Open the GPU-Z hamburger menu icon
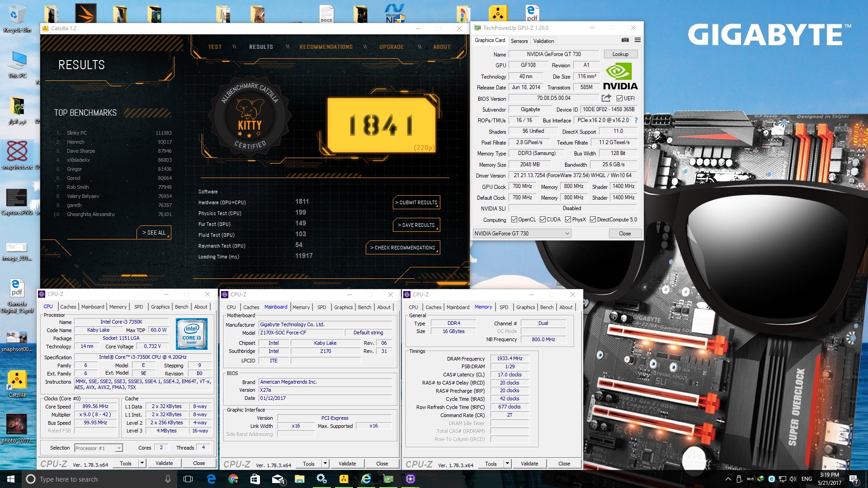The height and width of the screenshot is (488, 868). (x=637, y=40)
